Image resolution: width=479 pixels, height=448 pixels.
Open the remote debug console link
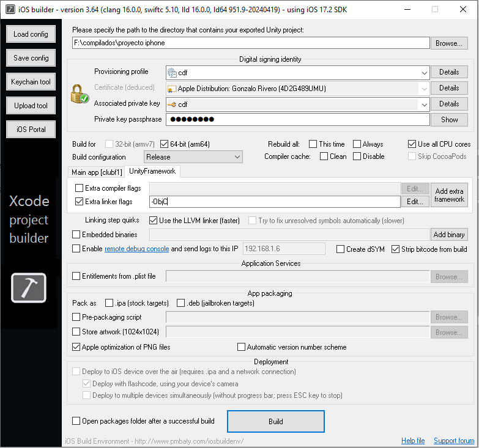[136, 249]
